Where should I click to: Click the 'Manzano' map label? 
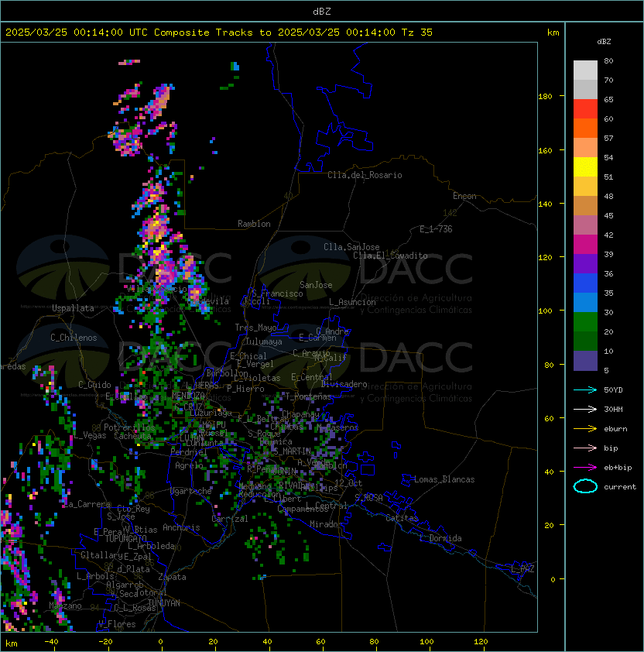[65, 606]
